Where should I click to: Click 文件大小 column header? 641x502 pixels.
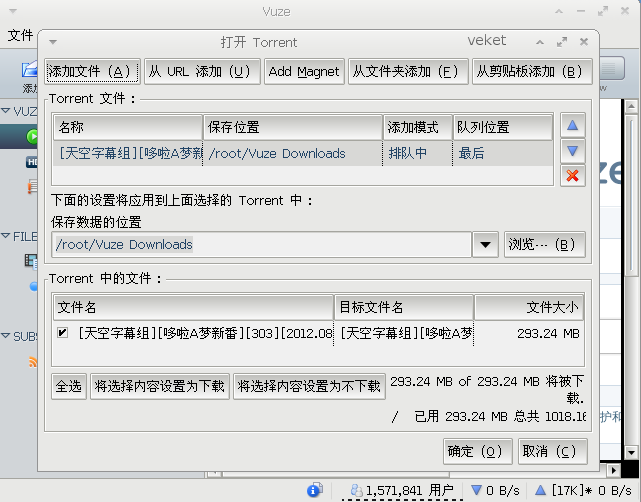tap(529, 307)
